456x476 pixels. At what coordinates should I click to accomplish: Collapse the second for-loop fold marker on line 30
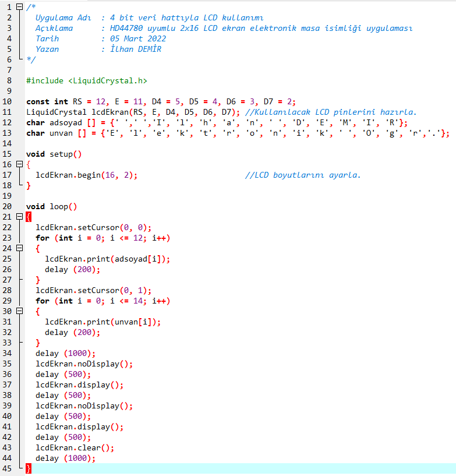[19, 311]
